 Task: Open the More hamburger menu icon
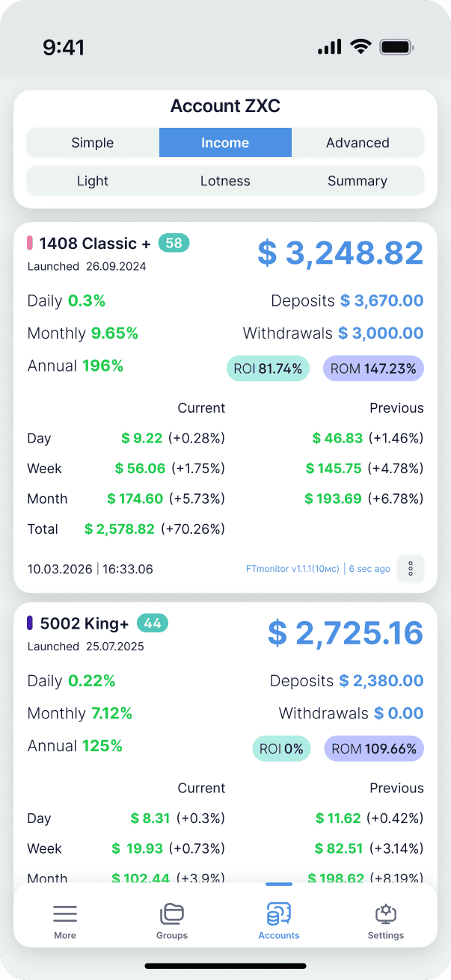[x=65, y=913]
